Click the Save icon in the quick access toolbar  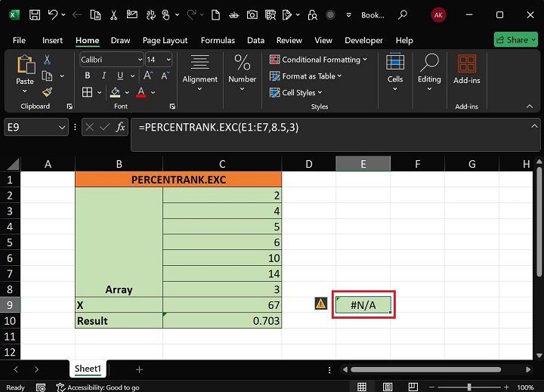[x=35, y=15]
